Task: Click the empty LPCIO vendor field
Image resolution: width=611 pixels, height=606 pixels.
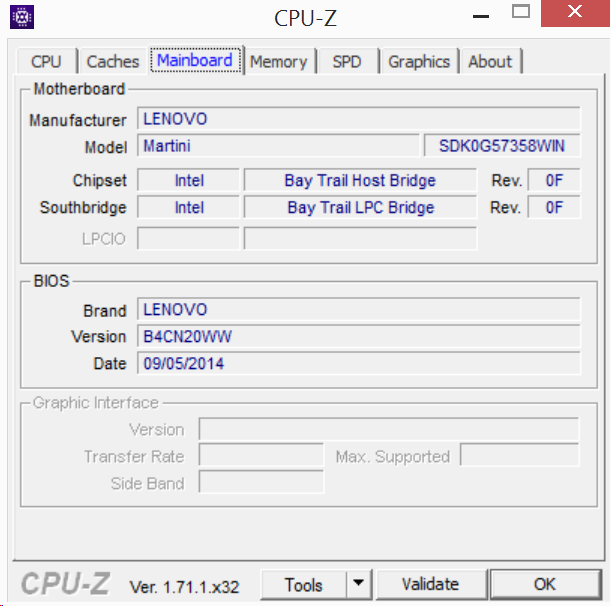Action: point(189,239)
